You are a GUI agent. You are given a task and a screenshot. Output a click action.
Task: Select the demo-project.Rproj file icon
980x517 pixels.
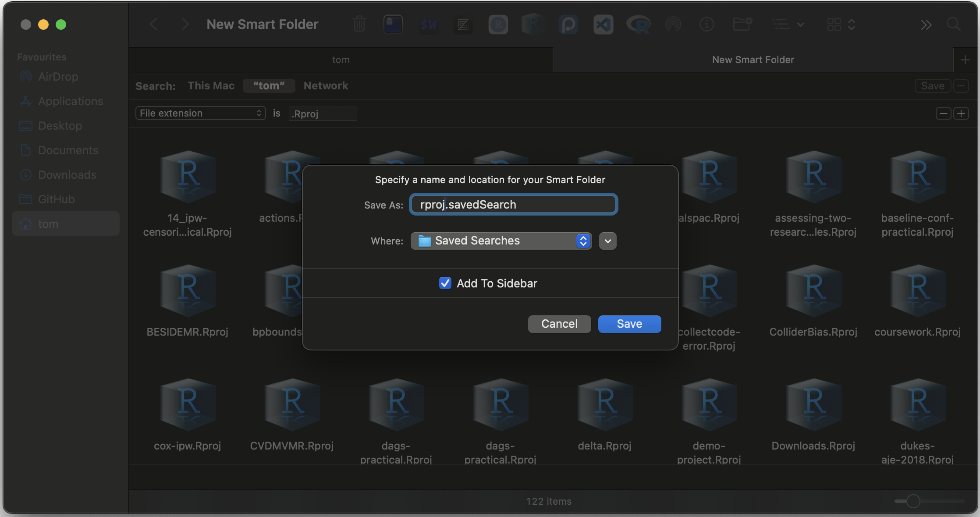coord(709,405)
